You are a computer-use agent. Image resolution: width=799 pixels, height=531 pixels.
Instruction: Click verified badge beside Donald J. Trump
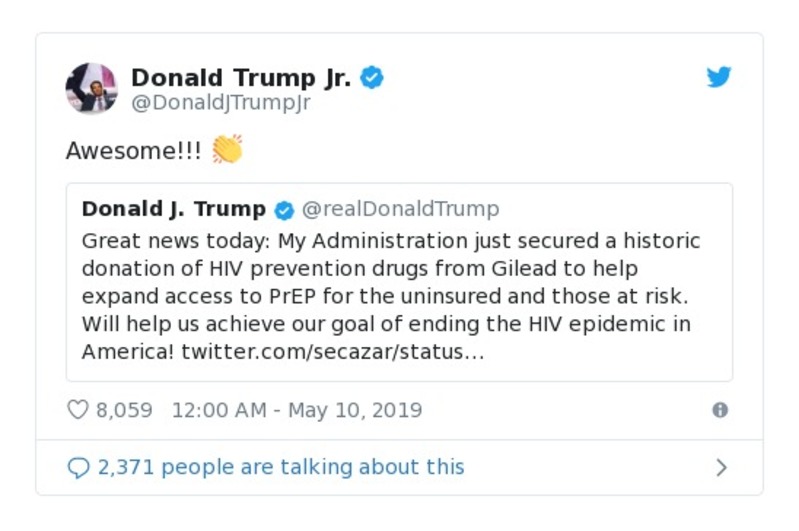pyautogui.click(x=284, y=210)
